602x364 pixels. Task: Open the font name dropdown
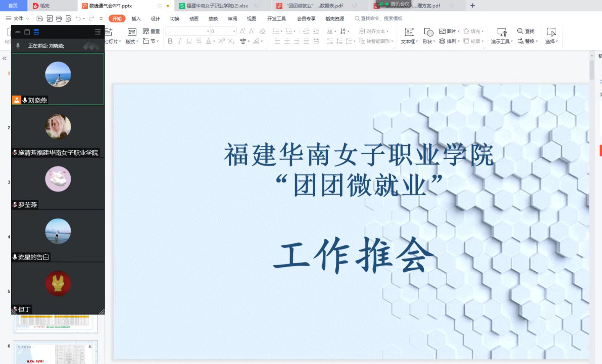(x=208, y=31)
